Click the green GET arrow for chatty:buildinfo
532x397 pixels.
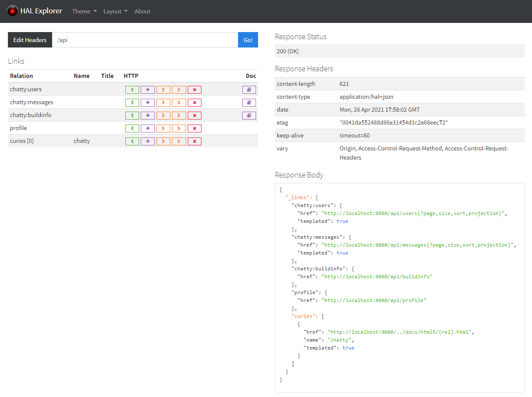click(132, 115)
